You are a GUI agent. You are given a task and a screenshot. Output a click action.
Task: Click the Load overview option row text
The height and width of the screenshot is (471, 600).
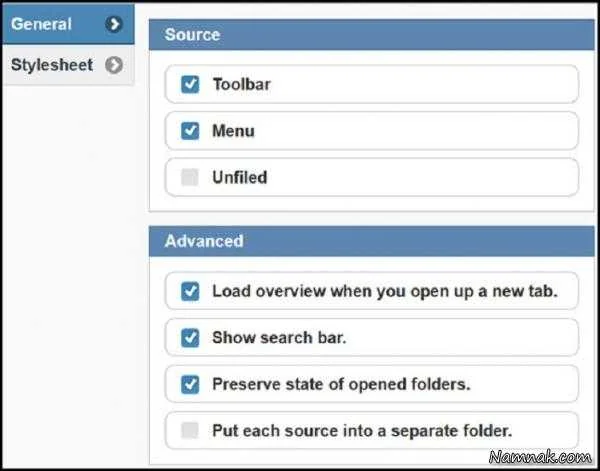coord(385,291)
